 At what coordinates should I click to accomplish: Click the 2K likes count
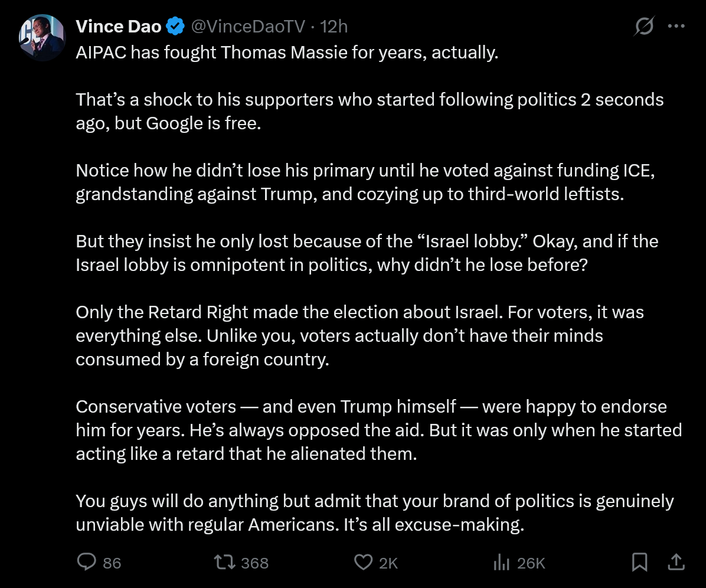click(388, 563)
